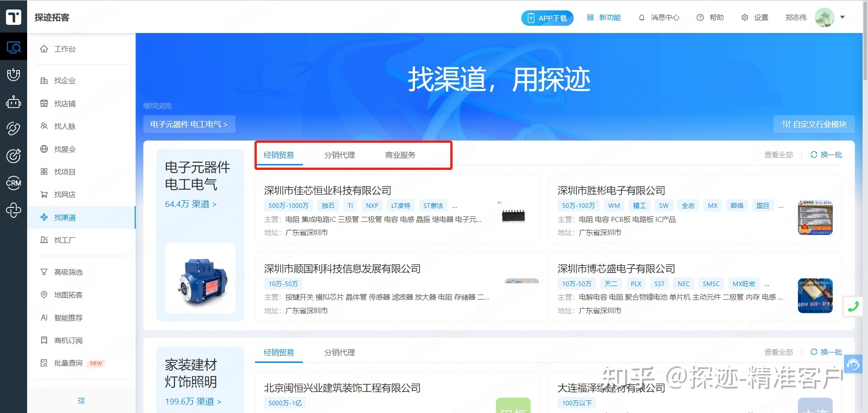Click user avatar of 郑志伟
This screenshot has height=413, width=868.
pyautogui.click(x=825, y=18)
